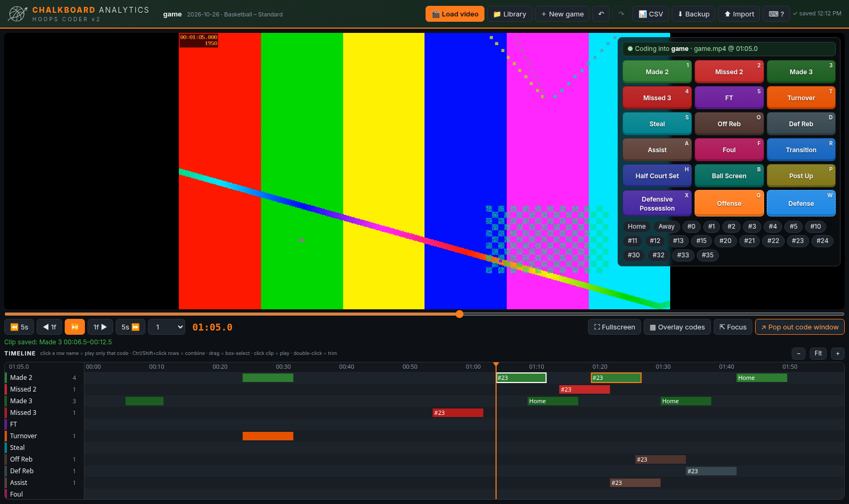Click the orange Turnover clip in timeline
The image size is (849, 504).
(268, 436)
